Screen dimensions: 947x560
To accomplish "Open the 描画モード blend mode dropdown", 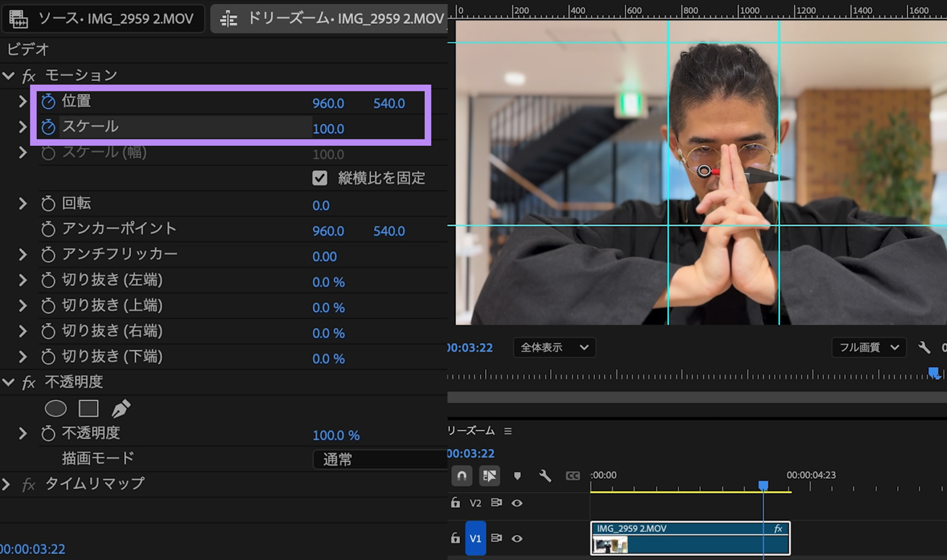I will coord(380,459).
